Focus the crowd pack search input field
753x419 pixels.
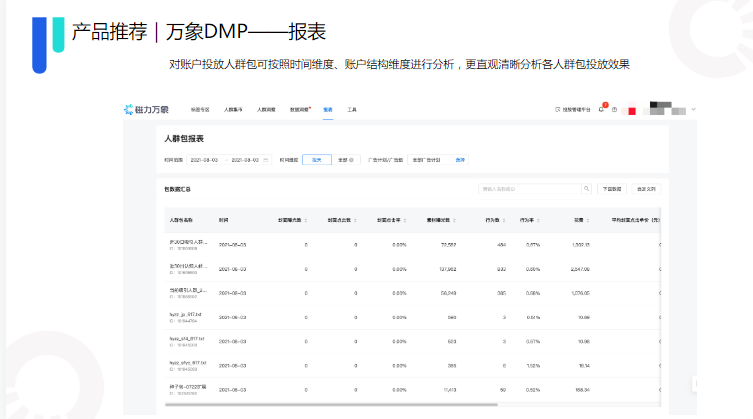pos(530,189)
